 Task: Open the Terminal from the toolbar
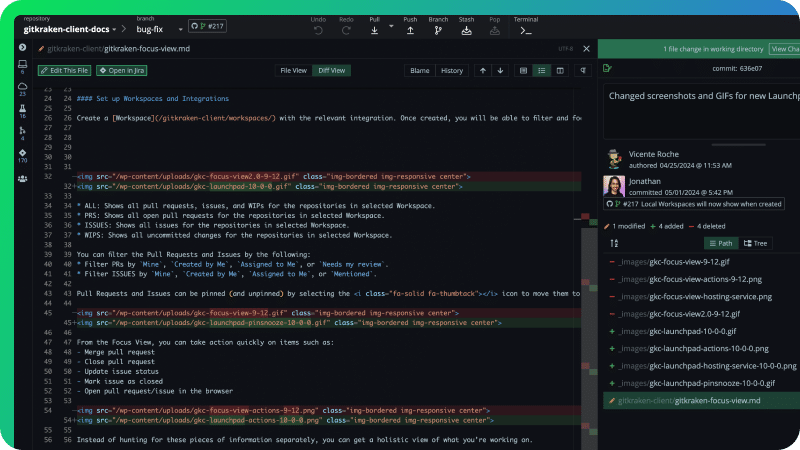coord(526,31)
